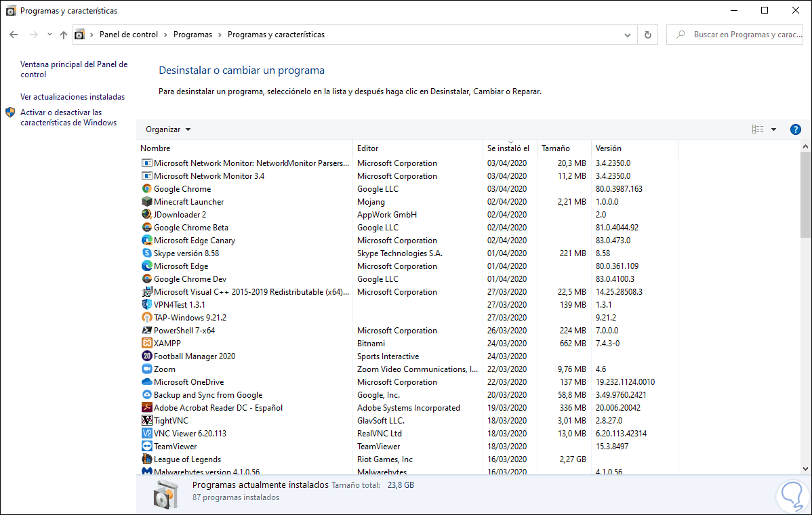Open recent locations dropdown next to forward
This screenshot has height=515, width=812.
49,35
